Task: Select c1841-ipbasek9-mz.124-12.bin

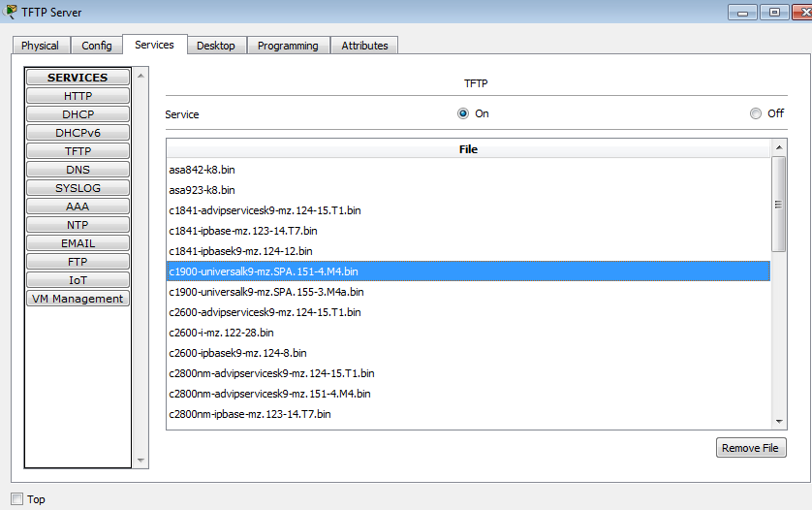Action: point(468,251)
